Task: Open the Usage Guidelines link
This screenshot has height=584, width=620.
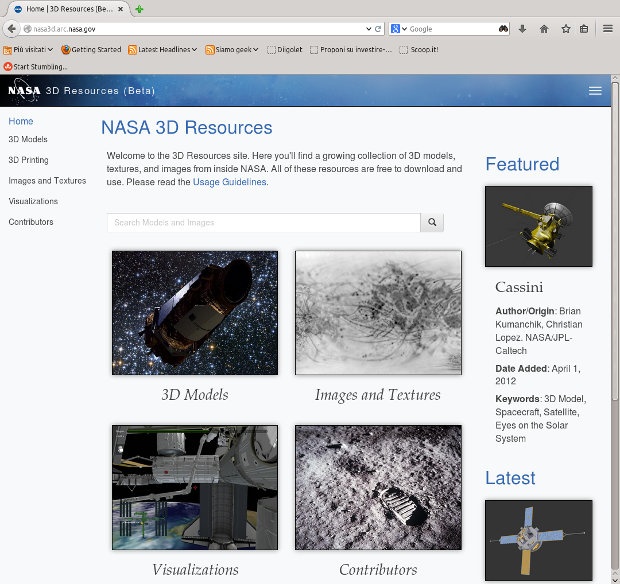Action: click(229, 182)
